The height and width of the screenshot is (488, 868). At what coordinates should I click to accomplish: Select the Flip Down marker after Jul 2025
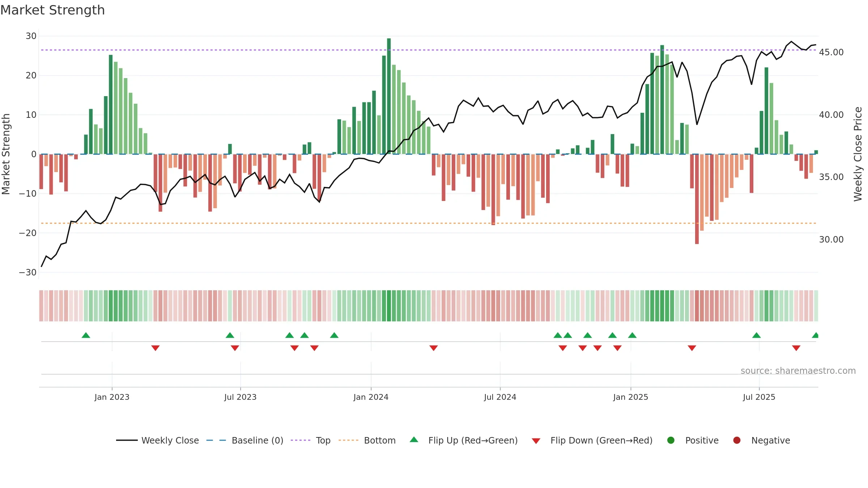tap(796, 348)
